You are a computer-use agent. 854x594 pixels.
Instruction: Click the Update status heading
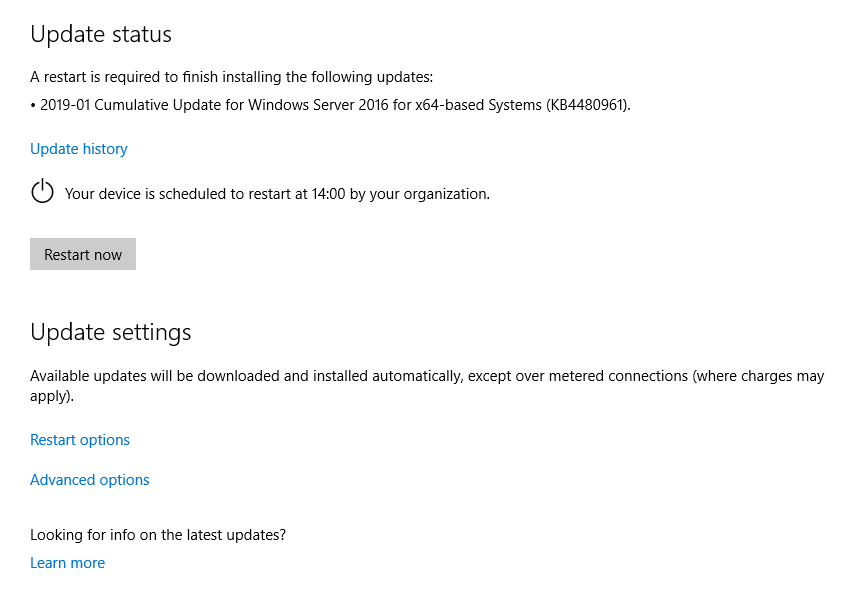101,34
